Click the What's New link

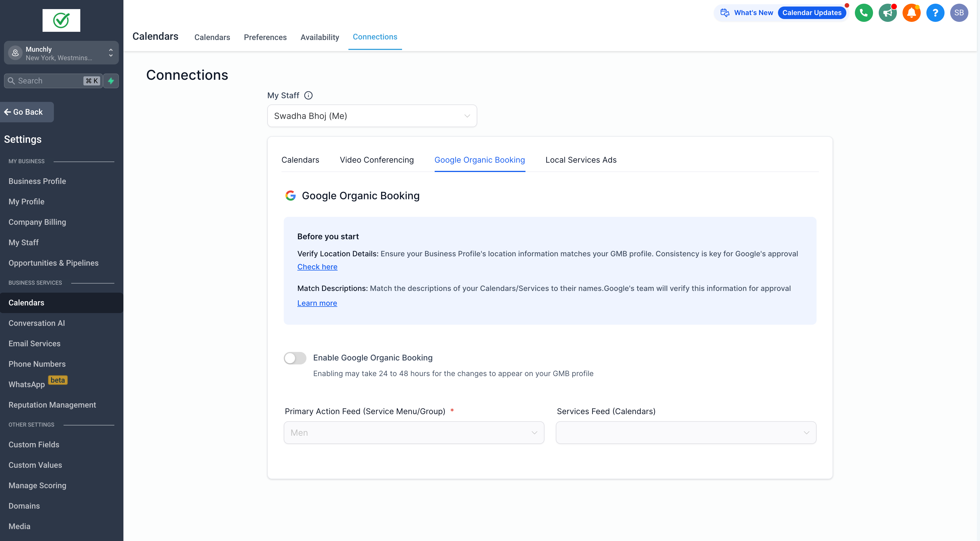click(753, 12)
